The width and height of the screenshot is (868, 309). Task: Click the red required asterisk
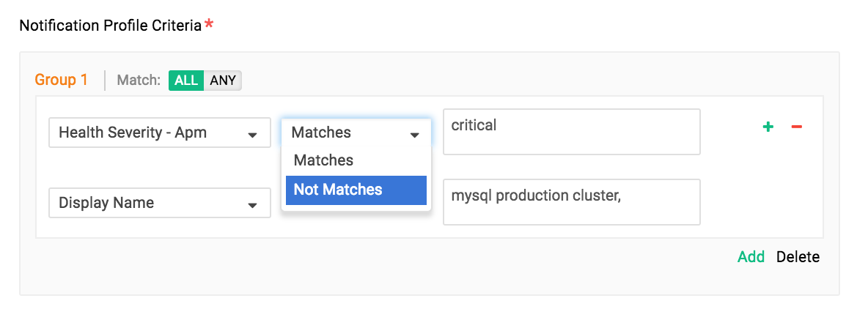[x=209, y=23]
